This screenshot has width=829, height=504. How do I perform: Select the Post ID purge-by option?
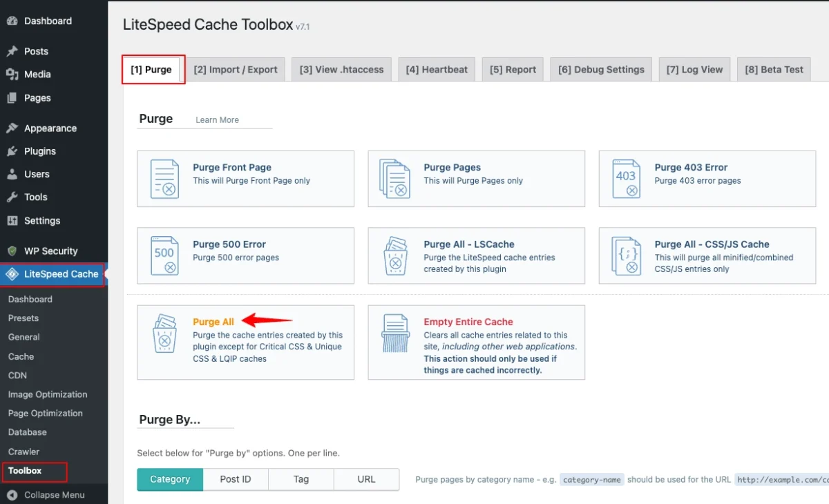[x=236, y=479]
